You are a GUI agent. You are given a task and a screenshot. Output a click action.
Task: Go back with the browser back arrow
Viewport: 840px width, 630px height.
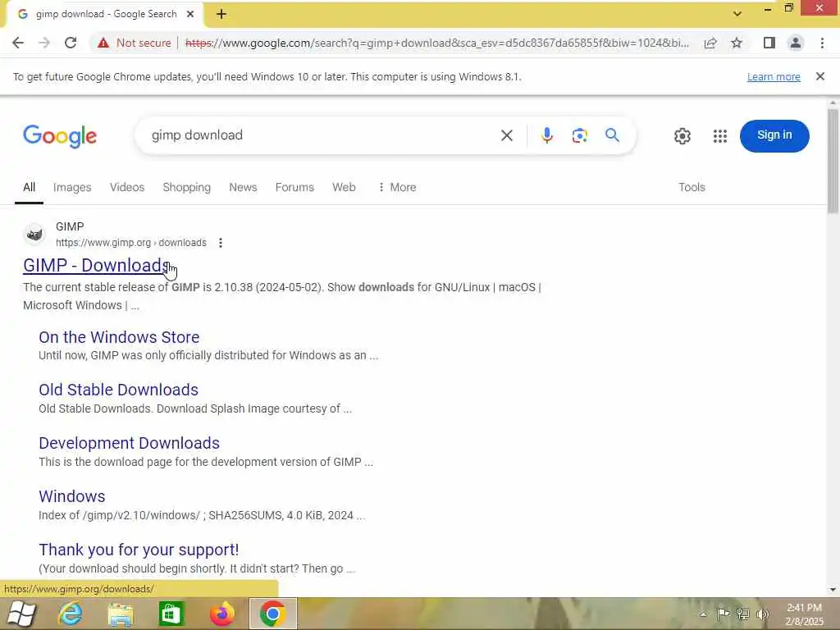tap(18, 43)
